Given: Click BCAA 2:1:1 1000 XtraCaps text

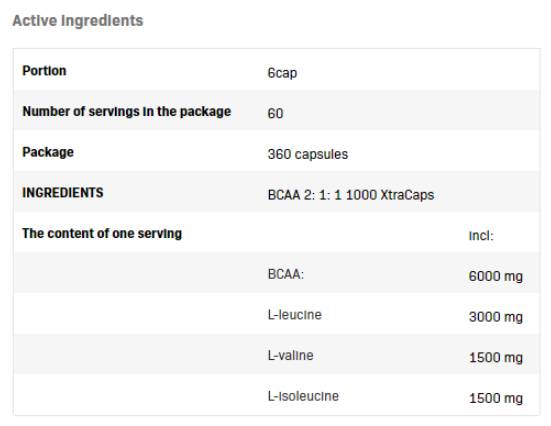Looking at the screenshot, I should [351, 195].
